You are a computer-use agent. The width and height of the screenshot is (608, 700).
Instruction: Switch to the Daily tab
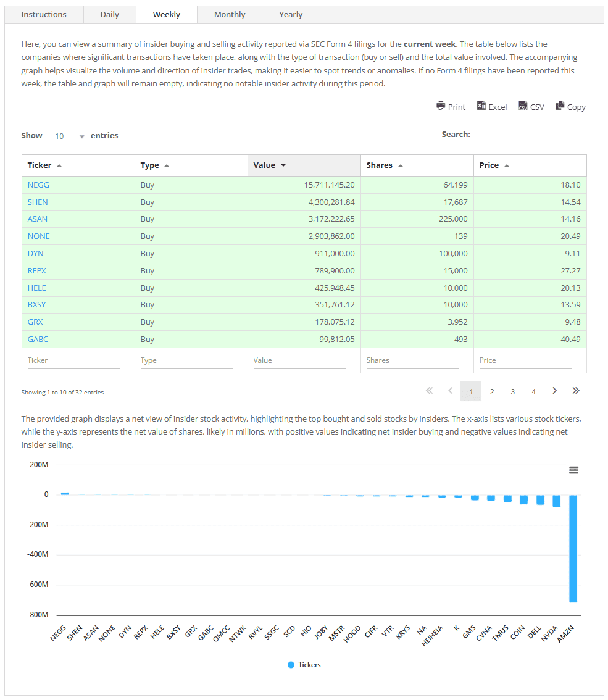[110, 15]
